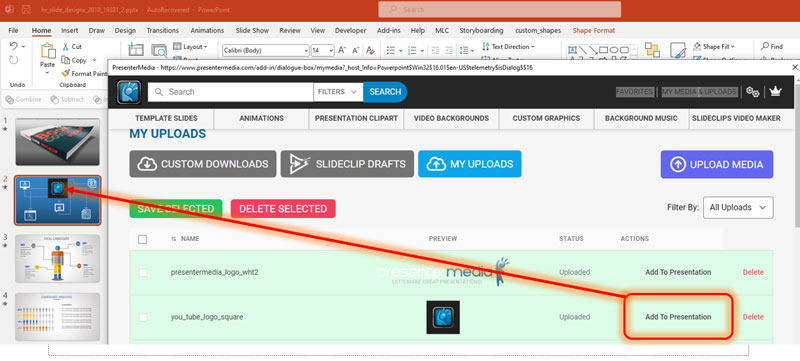Open the Undo history dropdown arrow
The width and height of the screenshot is (800, 361).
click(x=23, y=46)
